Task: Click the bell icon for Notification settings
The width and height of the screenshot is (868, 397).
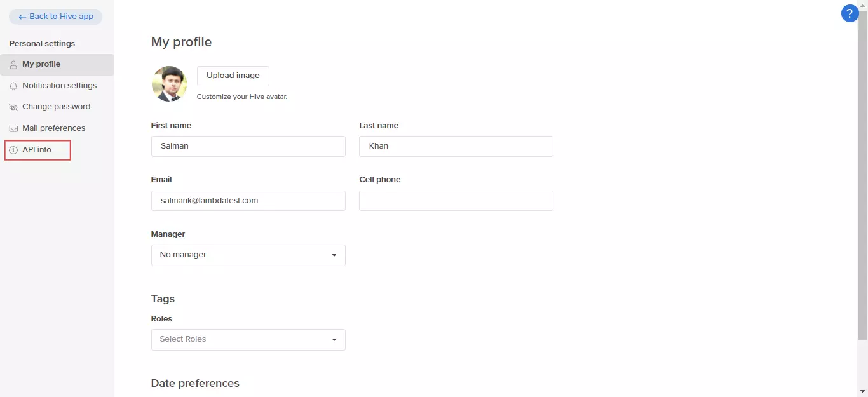Action: point(13,86)
